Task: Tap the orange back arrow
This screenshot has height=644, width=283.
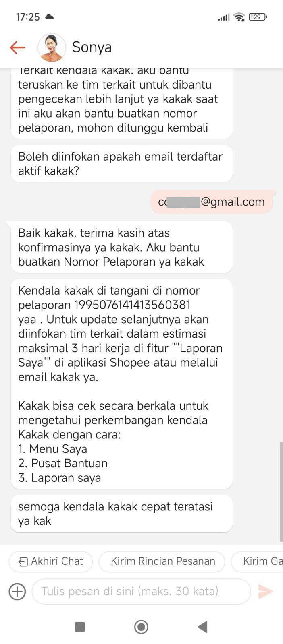Action: (x=17, y=47)
